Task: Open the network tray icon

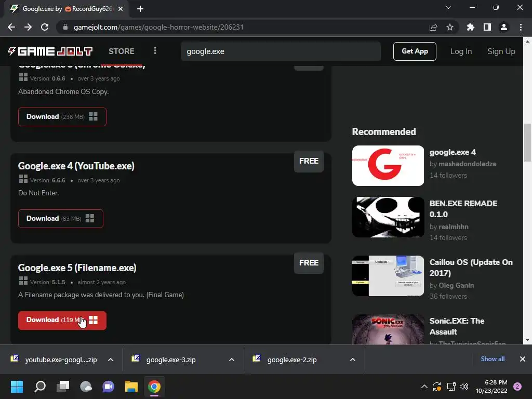Action: point(451,387)
